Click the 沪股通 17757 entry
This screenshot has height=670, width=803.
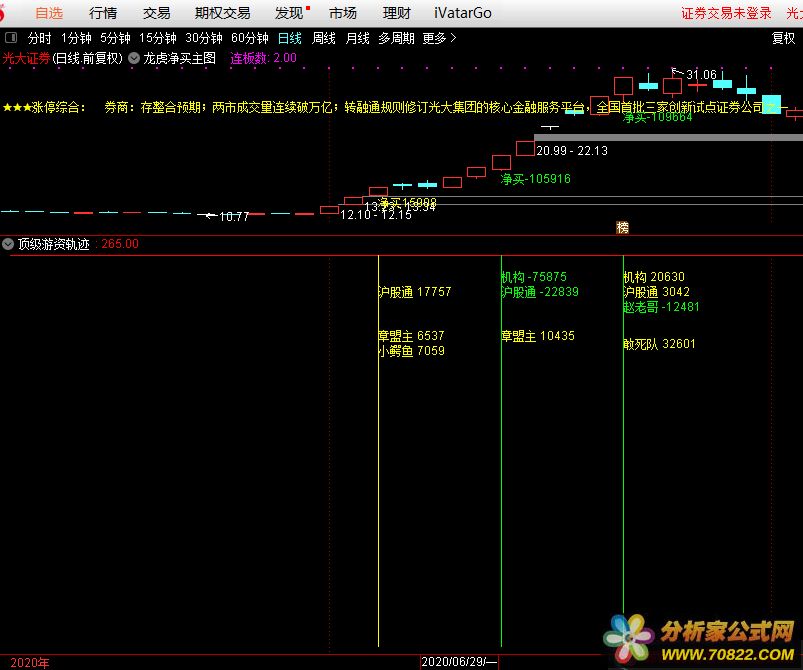coord(414,292)
